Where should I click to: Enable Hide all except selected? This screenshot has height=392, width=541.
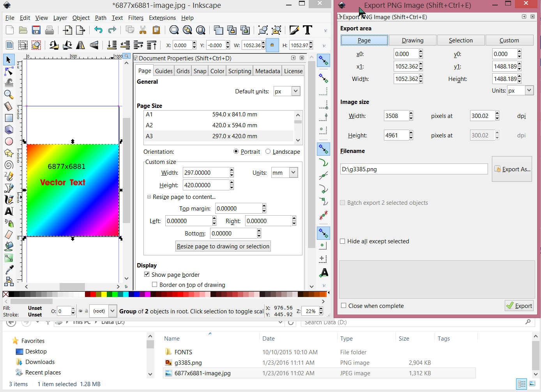[343, 241]
